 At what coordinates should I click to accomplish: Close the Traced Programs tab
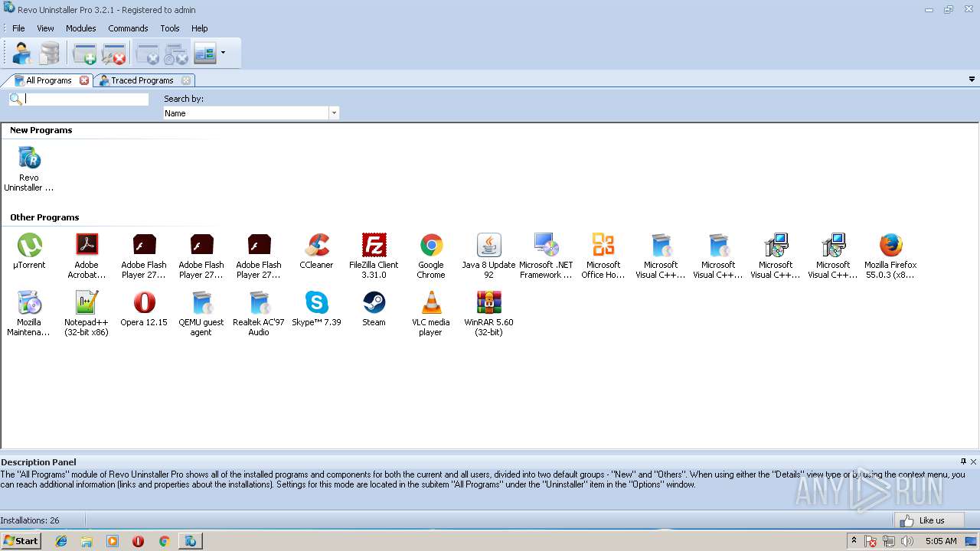186,80
